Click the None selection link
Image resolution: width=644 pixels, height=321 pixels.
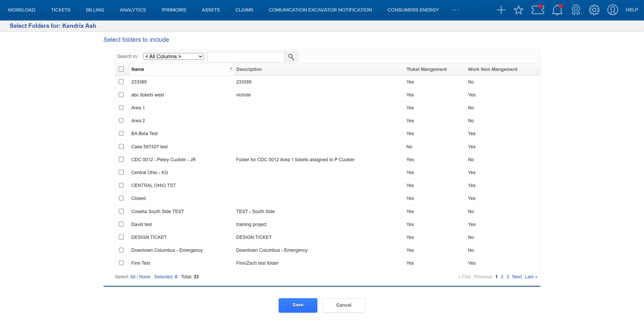click(145, 277)
